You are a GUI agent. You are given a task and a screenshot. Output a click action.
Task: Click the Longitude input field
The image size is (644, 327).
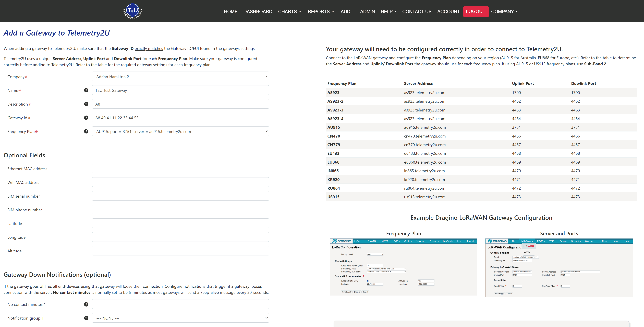coord(180,237)
